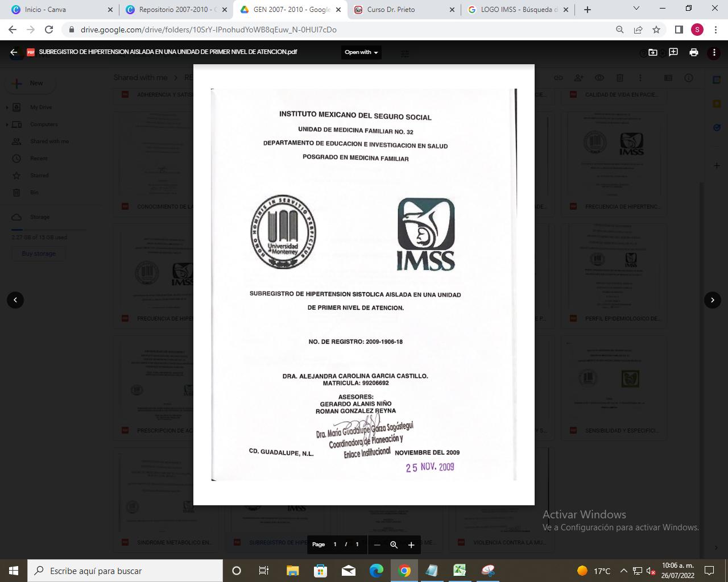Close the 'LOGO IMSS' tab
Image resolution: width=728 pixels, height=582 pixels.
pos(566,10)
